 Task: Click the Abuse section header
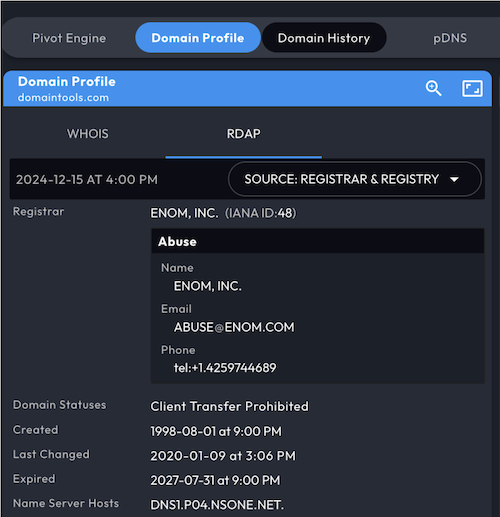pyautogui.click(x=318, y=241)
